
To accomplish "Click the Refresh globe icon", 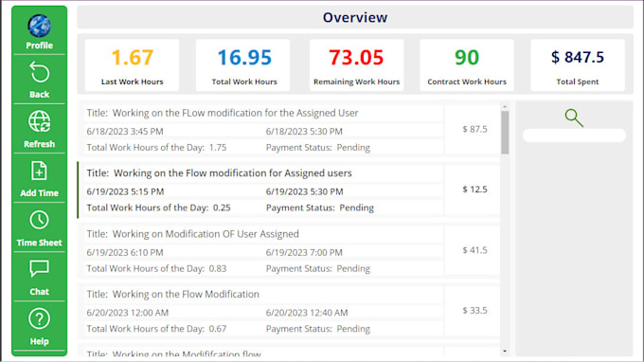I will click(40, 121).
